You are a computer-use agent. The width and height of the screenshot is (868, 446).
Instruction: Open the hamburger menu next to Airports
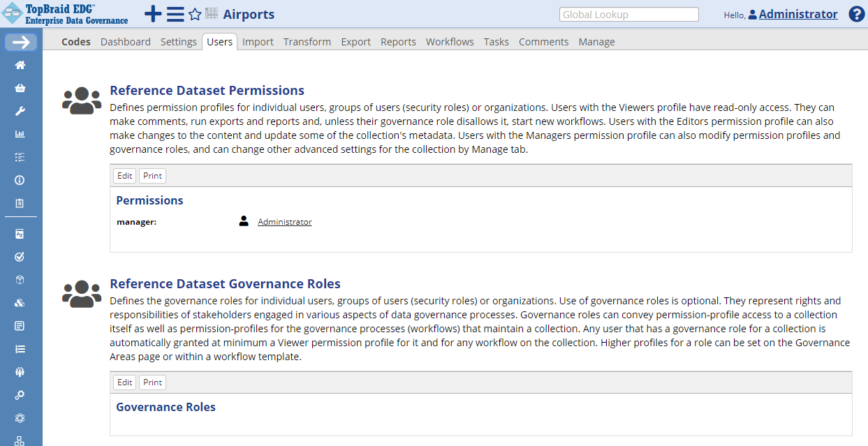point(175,13)
